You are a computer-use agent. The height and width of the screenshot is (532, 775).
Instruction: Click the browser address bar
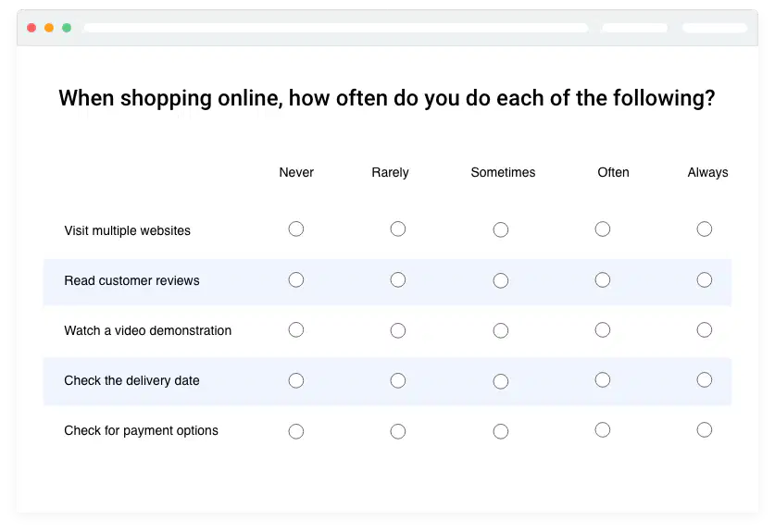(x=336, y=28)
